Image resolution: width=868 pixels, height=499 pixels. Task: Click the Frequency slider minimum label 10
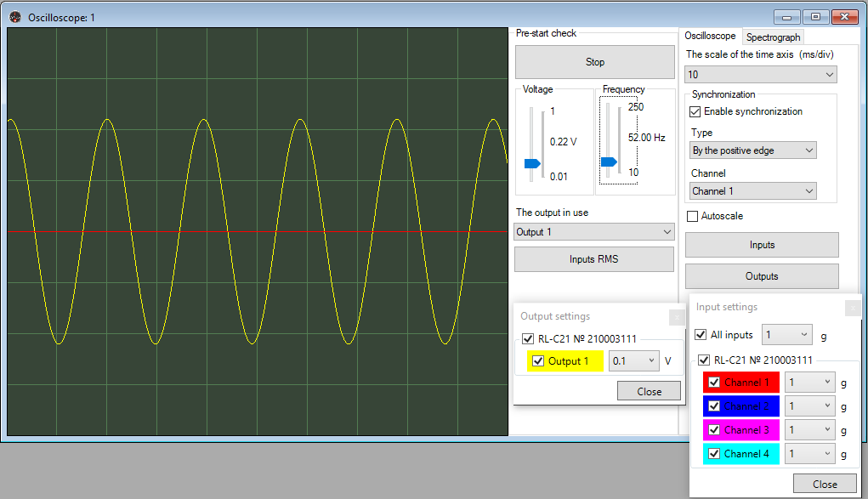(x=633, y=173)
